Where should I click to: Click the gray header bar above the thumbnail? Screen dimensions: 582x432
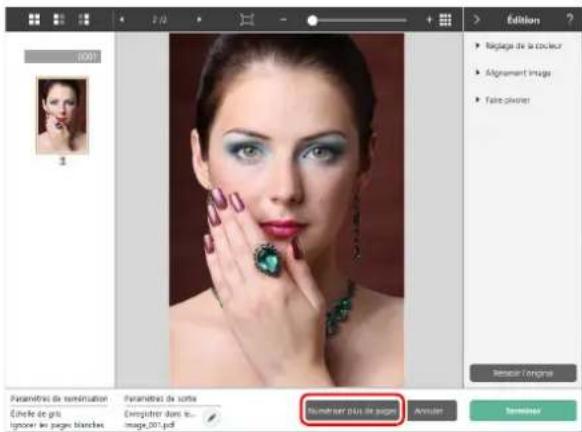coord(62,56)
